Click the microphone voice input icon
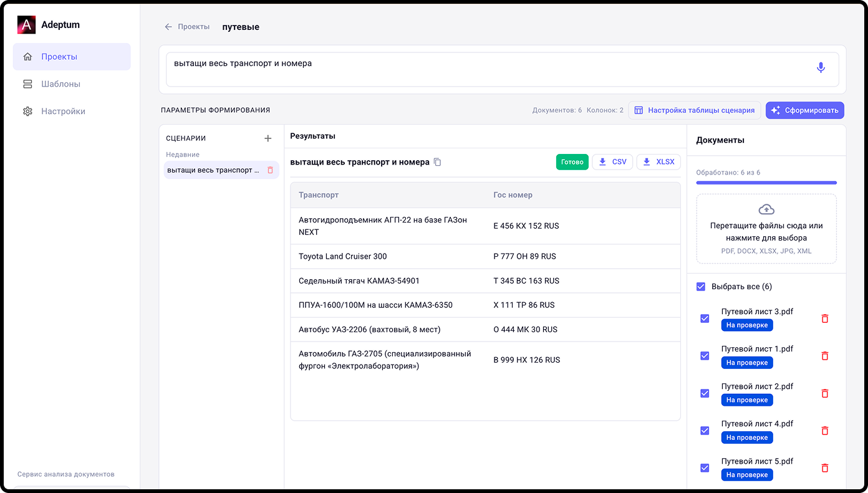Viewport: 868px width, 493px height. click(821, 67)
